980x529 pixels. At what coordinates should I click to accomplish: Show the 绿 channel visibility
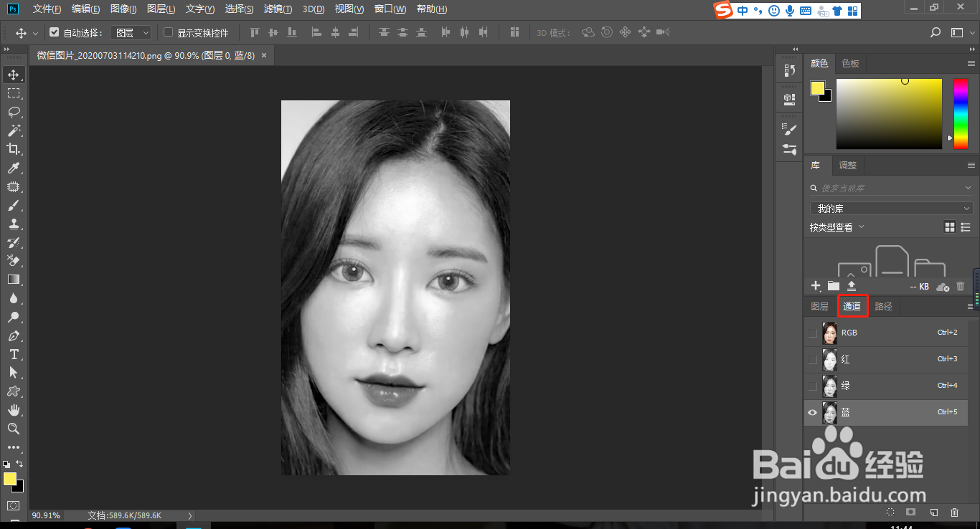[812, 386]
